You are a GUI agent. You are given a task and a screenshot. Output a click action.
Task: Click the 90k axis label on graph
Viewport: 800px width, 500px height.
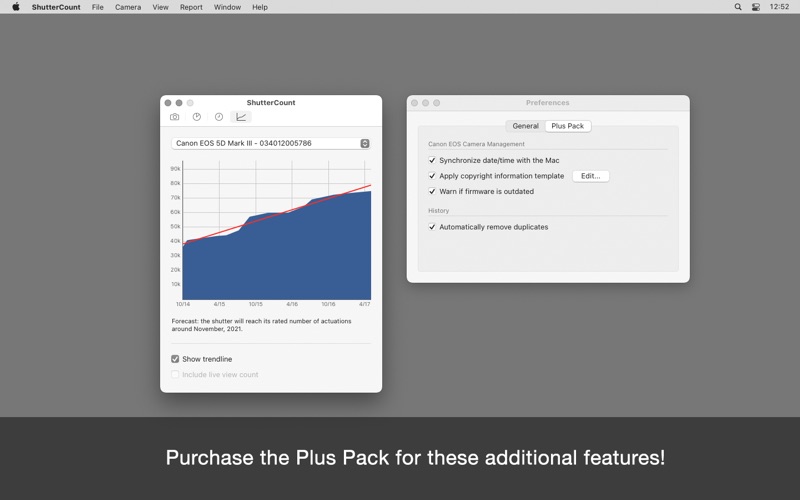coord(176,169)
